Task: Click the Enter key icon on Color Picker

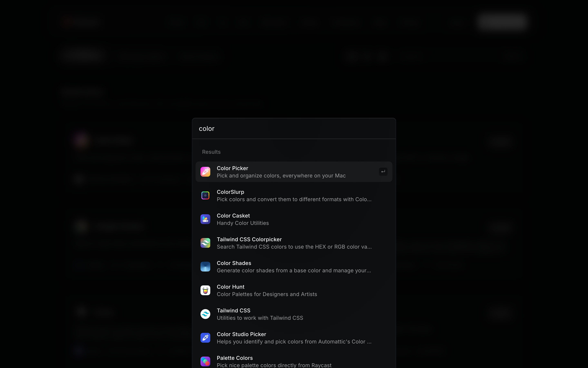Action: click(x=383, y=172)
